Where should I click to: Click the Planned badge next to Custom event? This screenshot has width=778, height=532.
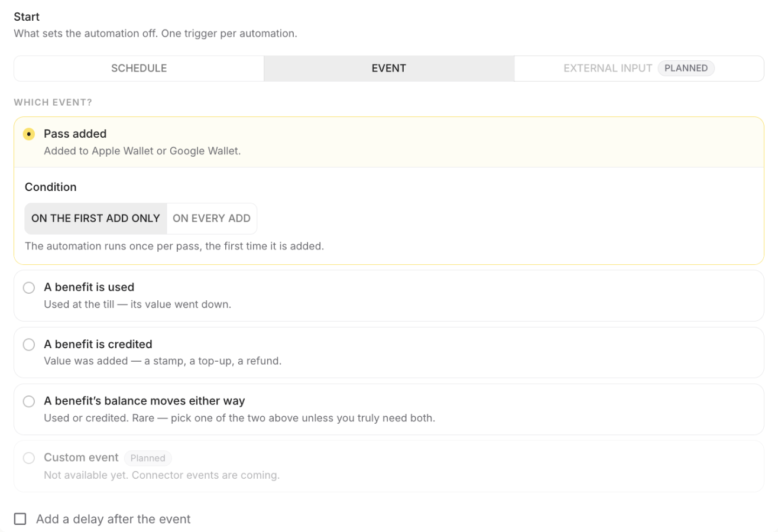(x=148, y=458)
